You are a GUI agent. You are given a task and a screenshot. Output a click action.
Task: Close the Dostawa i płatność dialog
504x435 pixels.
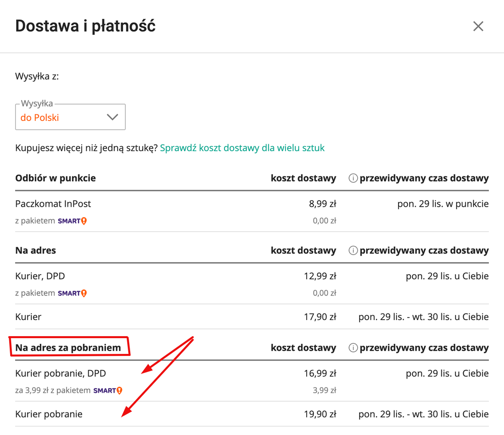pos(478,26)
